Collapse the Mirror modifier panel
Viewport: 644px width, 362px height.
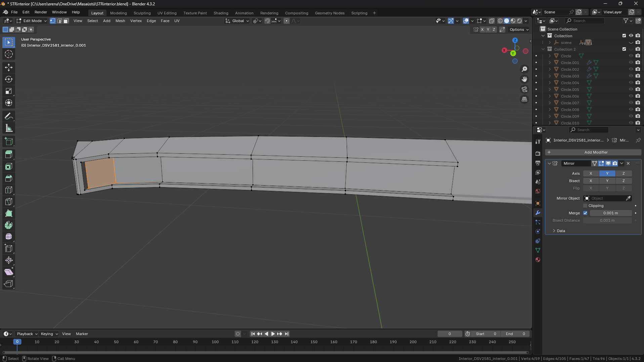tap(549, 163)
